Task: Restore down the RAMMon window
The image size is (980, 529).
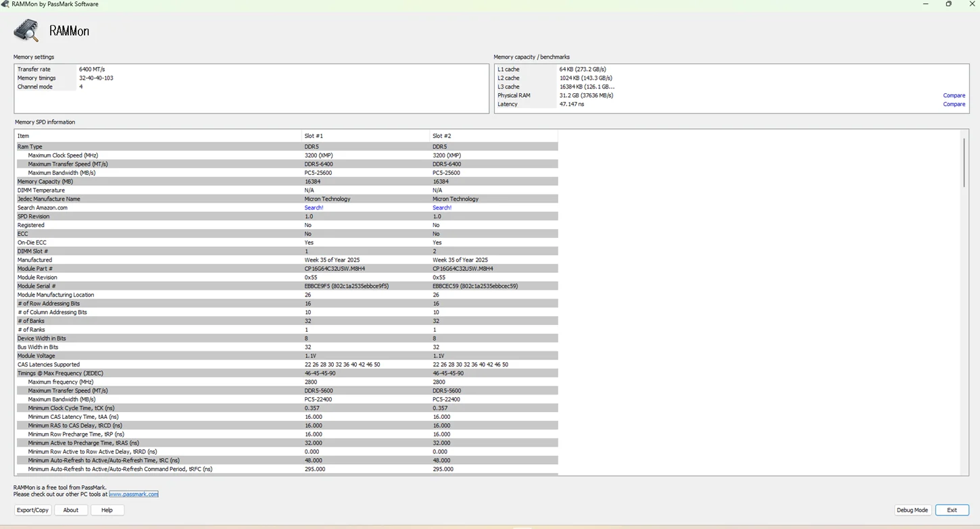Action: coord(948,4)
